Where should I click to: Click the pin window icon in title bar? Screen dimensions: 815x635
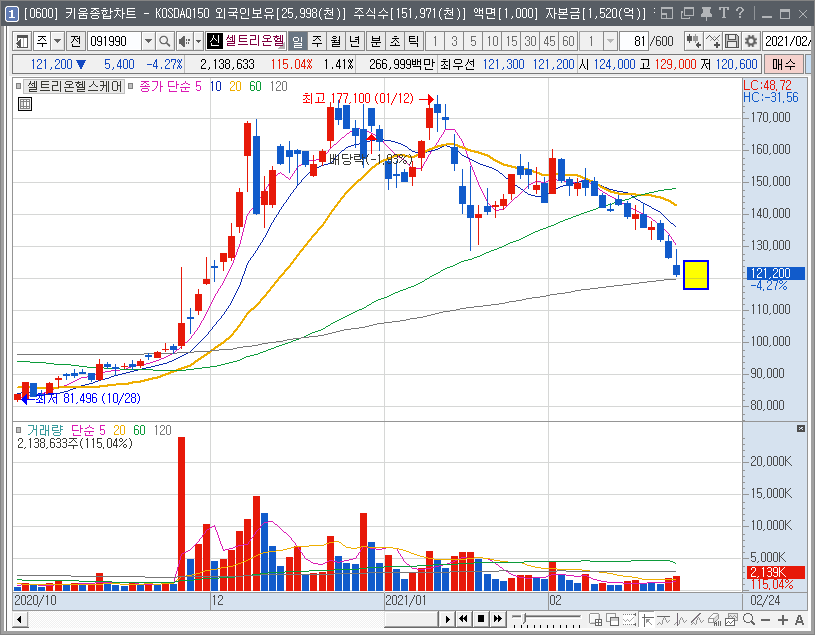pyautogui.click(x=705, y=13)
